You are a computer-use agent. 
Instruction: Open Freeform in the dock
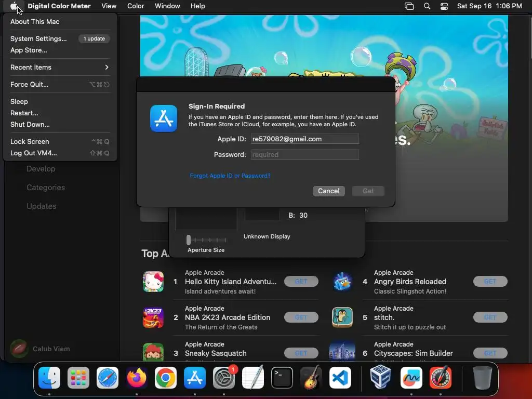(x=411, y=378)
